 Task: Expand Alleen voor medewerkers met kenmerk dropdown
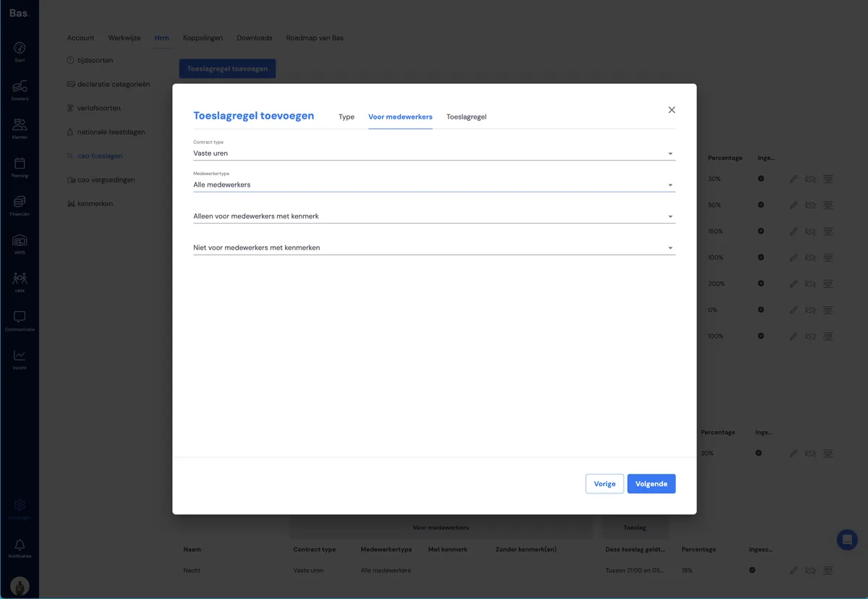(434, 216)
